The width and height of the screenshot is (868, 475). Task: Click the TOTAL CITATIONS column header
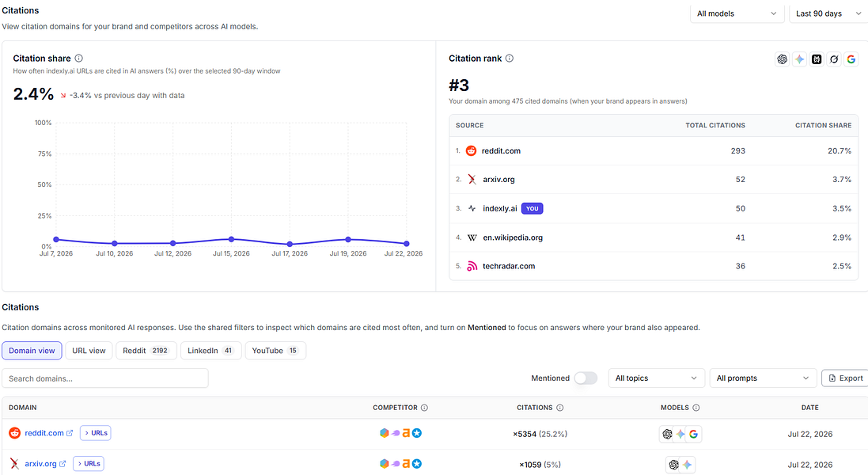[715, 126]
